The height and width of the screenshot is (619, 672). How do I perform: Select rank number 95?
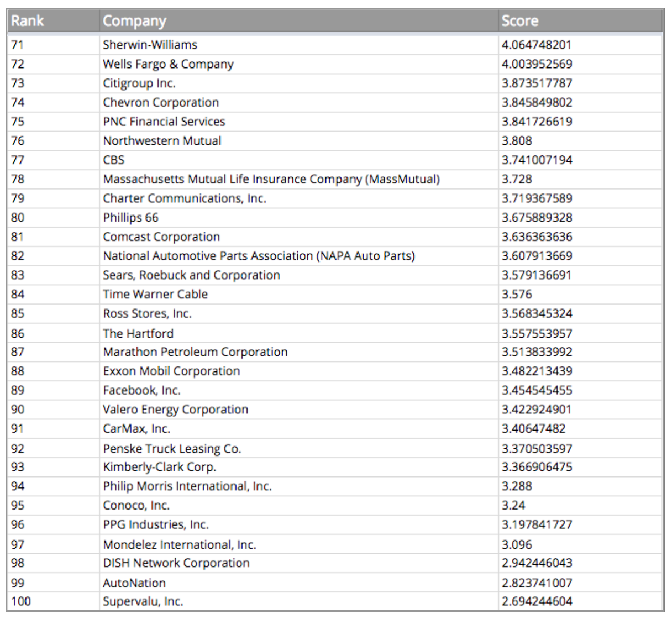coord(18,506)
